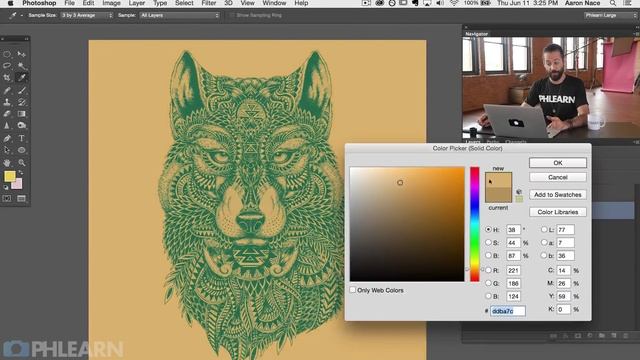Select the H hue radio button
This screenshot has height=360, width=640.
488,229
